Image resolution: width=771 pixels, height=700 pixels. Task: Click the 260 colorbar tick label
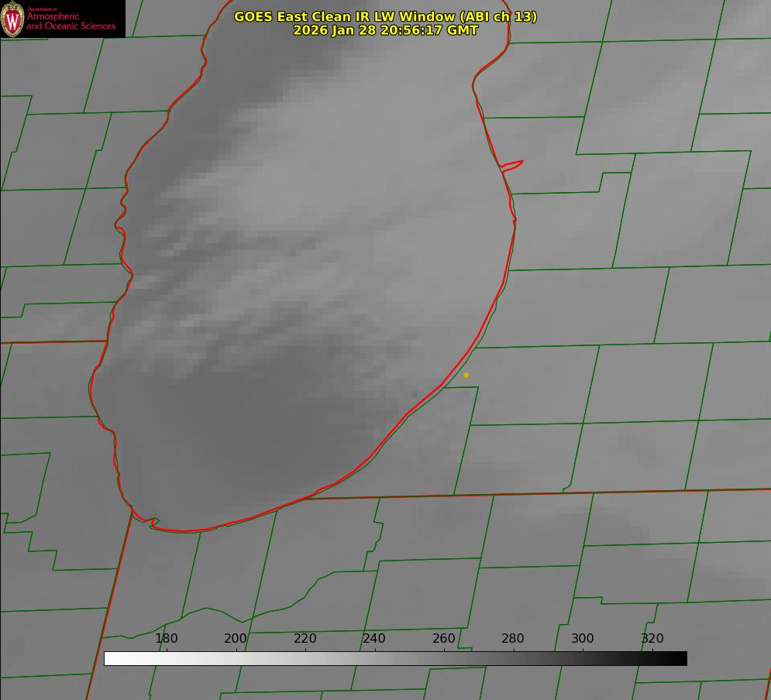point(444,639)
